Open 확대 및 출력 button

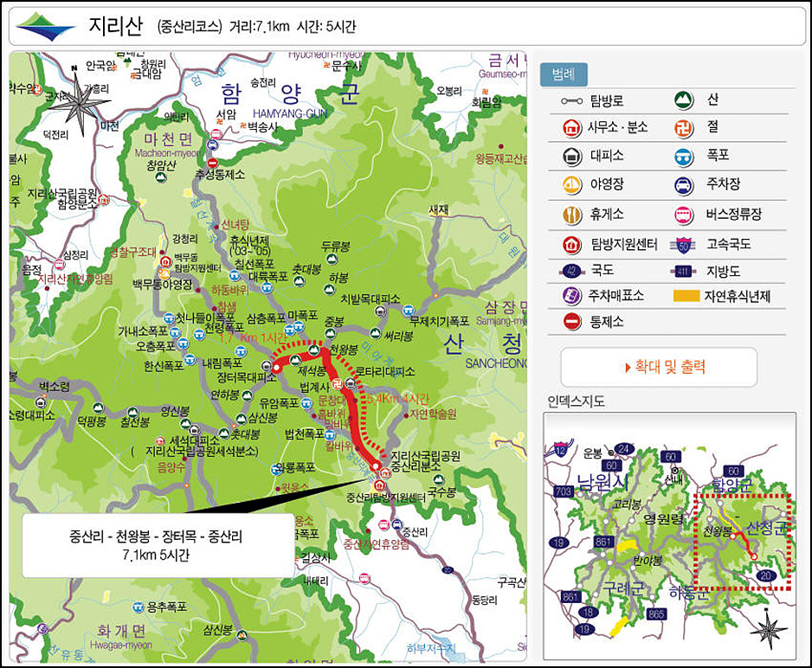click(659, 368)
